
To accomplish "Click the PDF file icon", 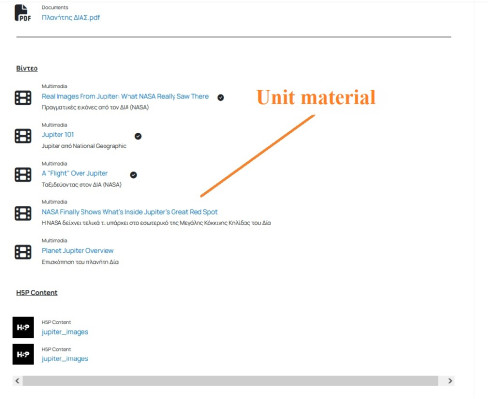I will coord(23,13).
